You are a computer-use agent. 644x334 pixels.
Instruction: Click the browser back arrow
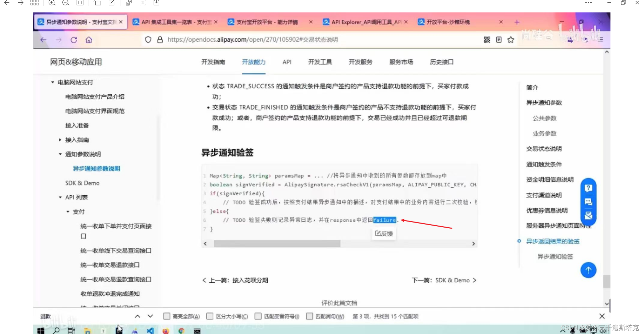(x=43, y=40)
